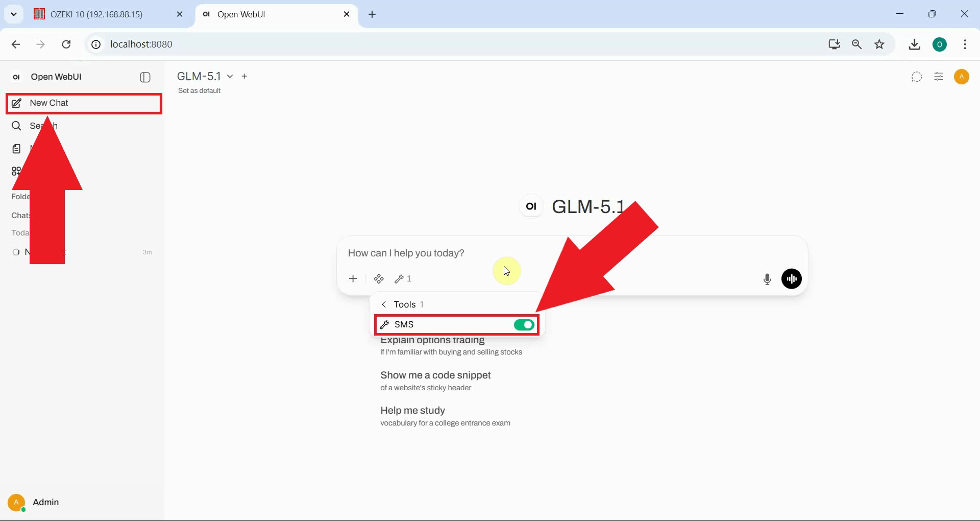Start dictation with the microphone icon

767,279
